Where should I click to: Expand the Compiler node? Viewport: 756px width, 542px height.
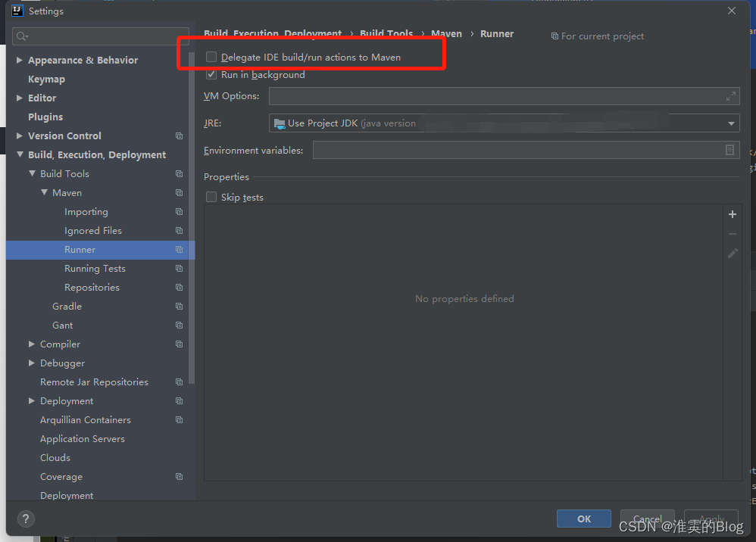coord(32,344)
